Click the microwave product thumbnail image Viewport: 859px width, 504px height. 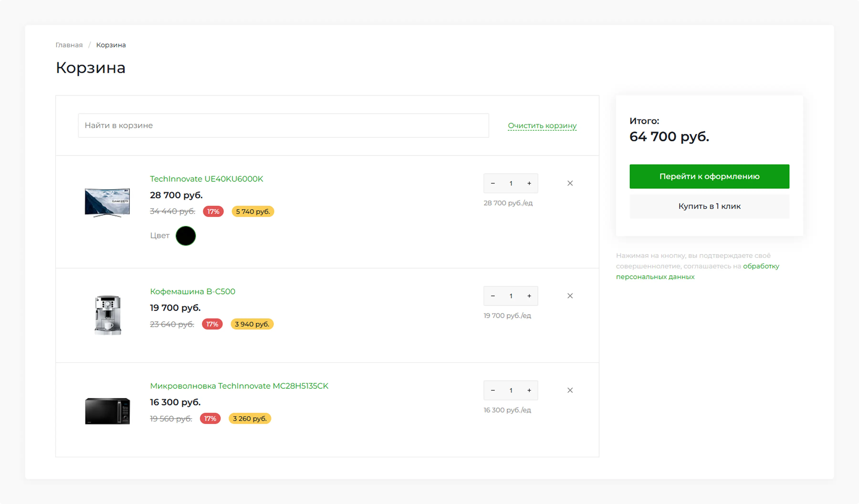coord(107,411)
